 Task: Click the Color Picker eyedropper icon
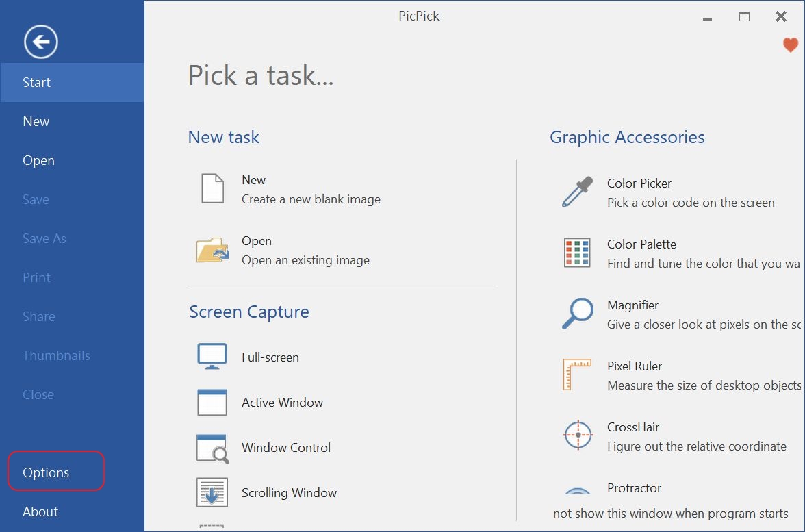[578, 192]
